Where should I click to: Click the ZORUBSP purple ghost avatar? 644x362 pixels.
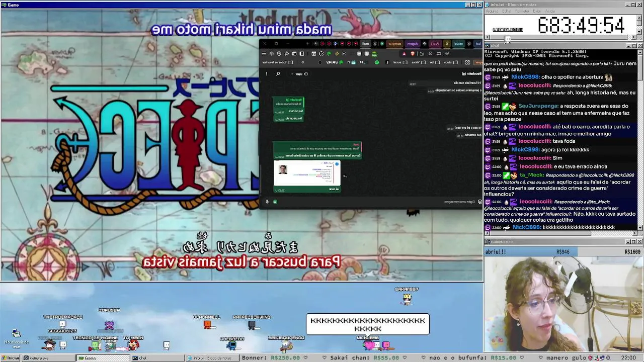109,325
